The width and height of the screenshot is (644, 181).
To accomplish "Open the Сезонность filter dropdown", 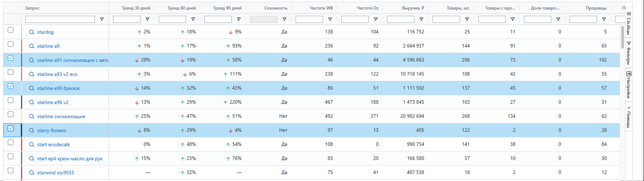I will coord(284,19).
